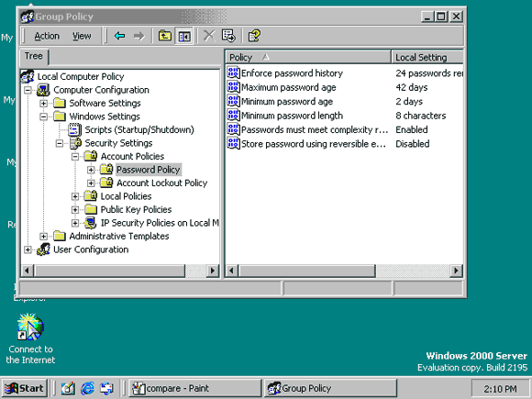
Task: Select Windows Settings in the tree
Action: 105,116
